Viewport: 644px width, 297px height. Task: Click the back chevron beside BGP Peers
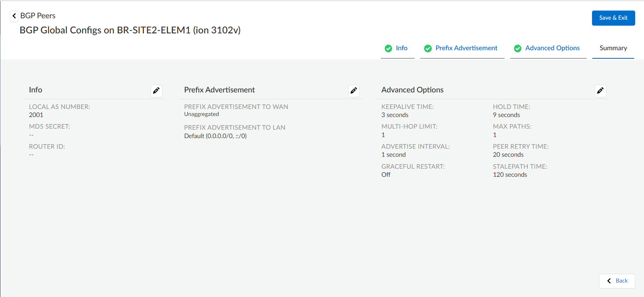pyautogui.click(x=14, y=16)
